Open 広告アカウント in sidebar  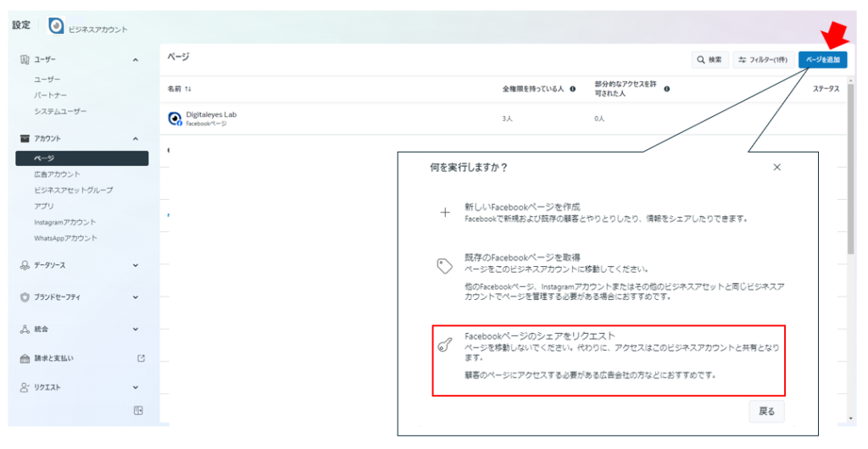point(57,175)
